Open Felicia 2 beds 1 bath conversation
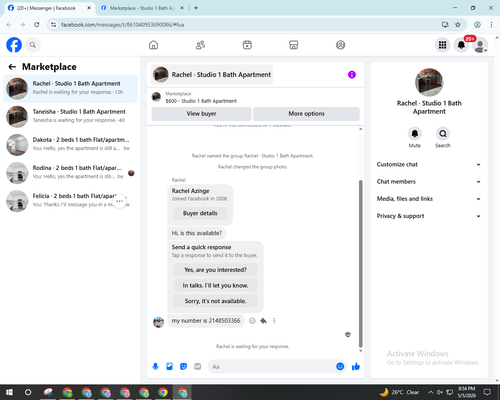 click(70, 201)
